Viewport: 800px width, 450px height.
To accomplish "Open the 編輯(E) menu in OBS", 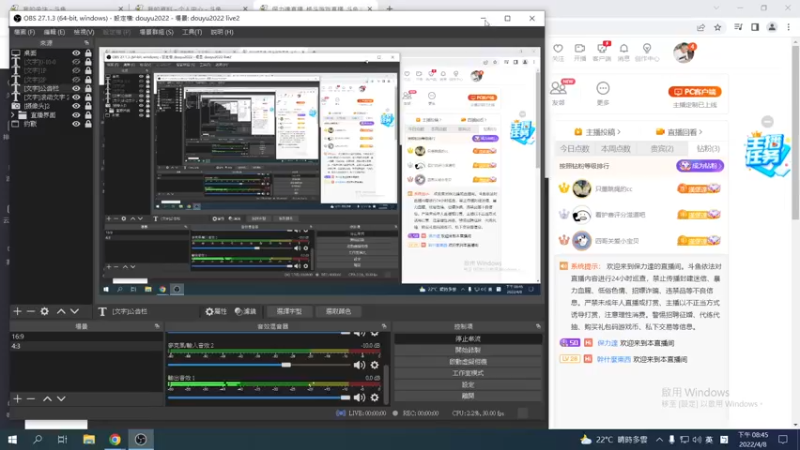I will click(x=54, y=32).
